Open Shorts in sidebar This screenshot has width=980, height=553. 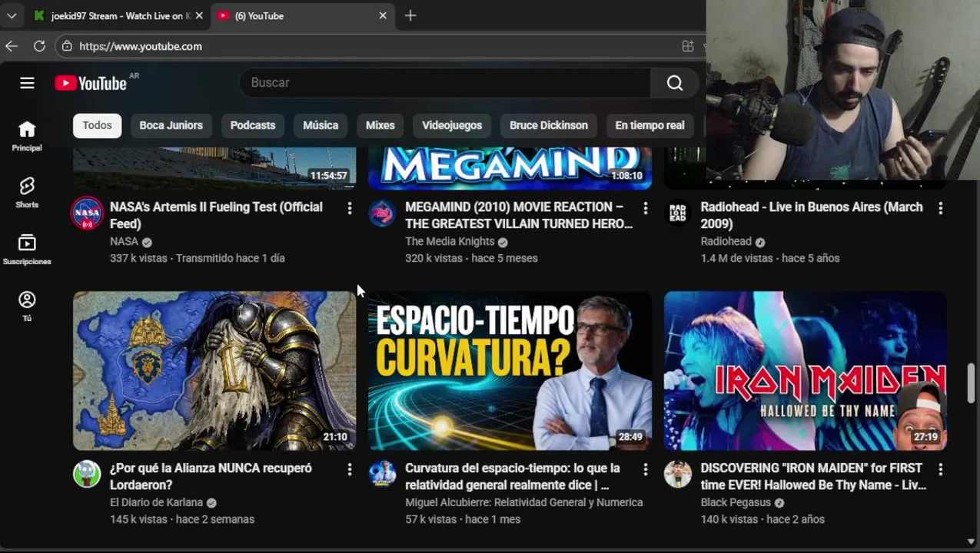[x=27, y=193]
